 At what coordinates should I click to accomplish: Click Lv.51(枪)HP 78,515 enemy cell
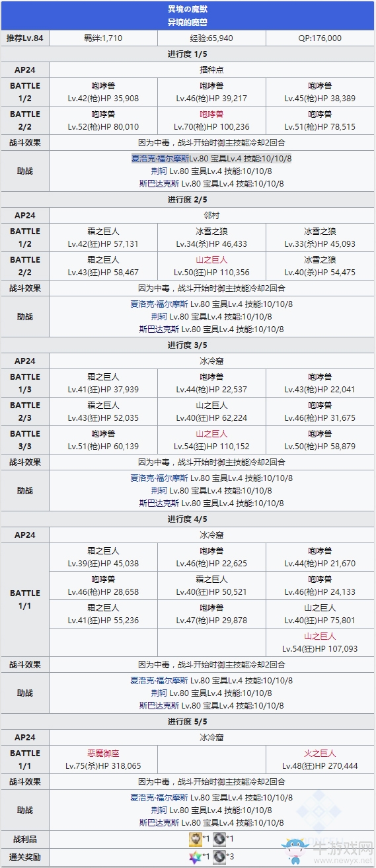[x=320, y=120]
